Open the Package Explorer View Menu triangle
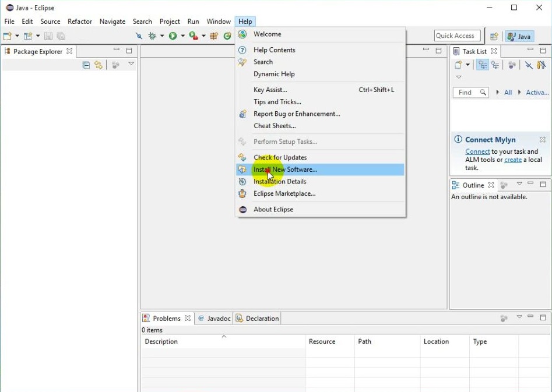 coord(131,63)
